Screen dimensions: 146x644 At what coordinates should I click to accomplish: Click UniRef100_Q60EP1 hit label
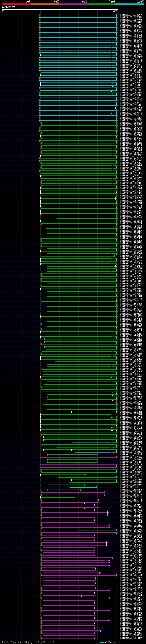click(131, 93)
